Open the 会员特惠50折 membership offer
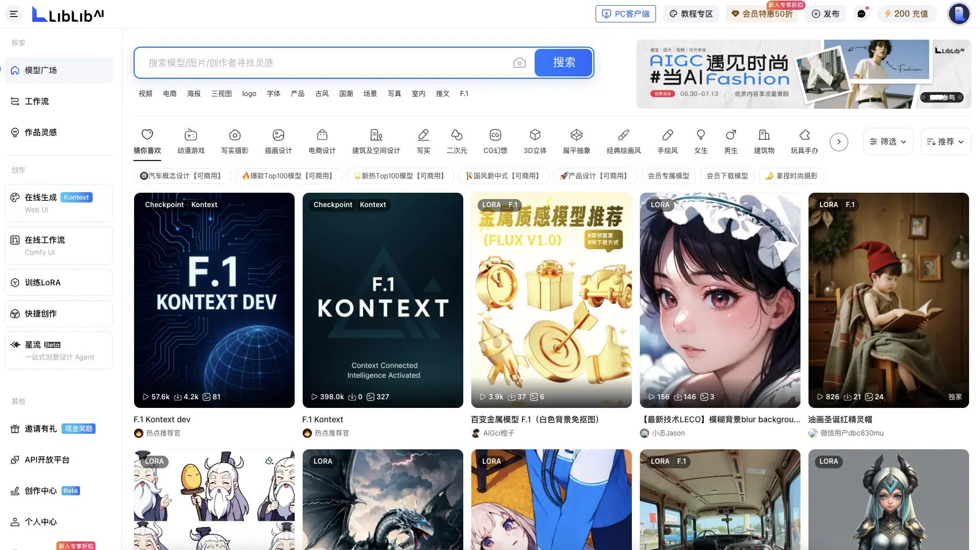980x550 pixels. (x=762, y=14)
